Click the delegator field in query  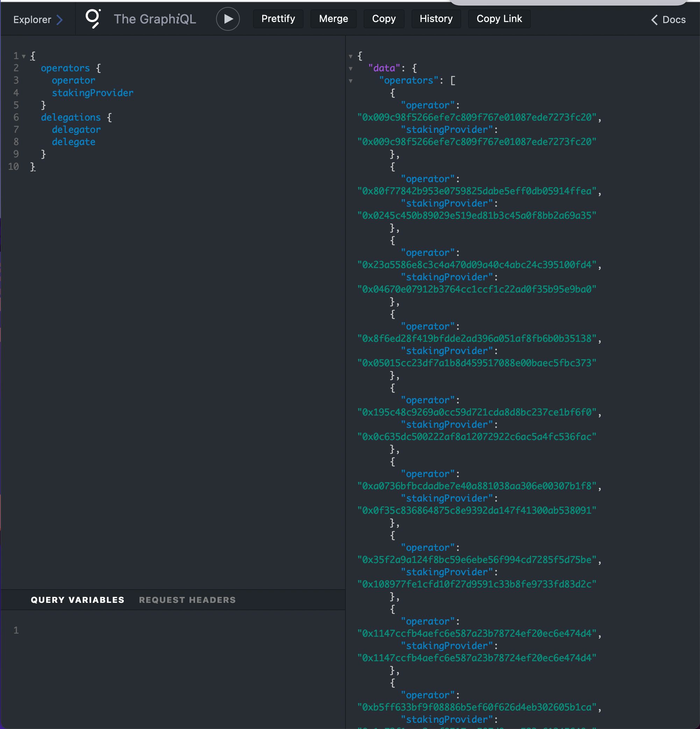pyautogui.click(x=76, y=129)
